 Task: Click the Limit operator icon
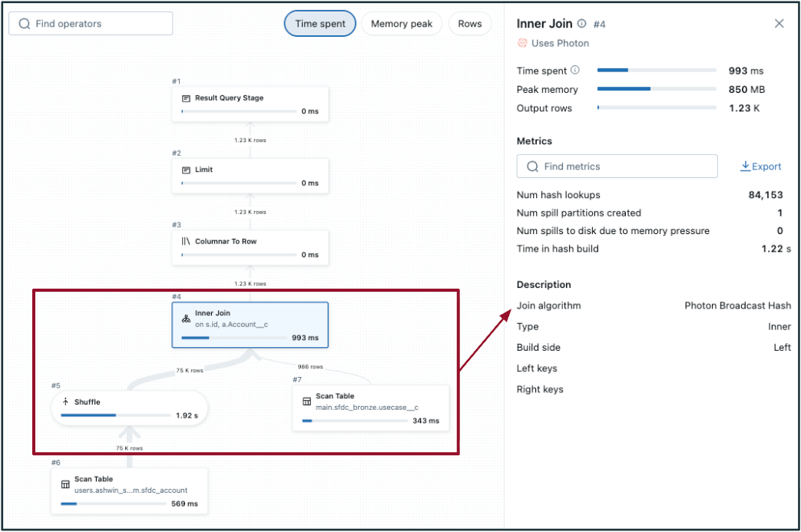(186, 170)
